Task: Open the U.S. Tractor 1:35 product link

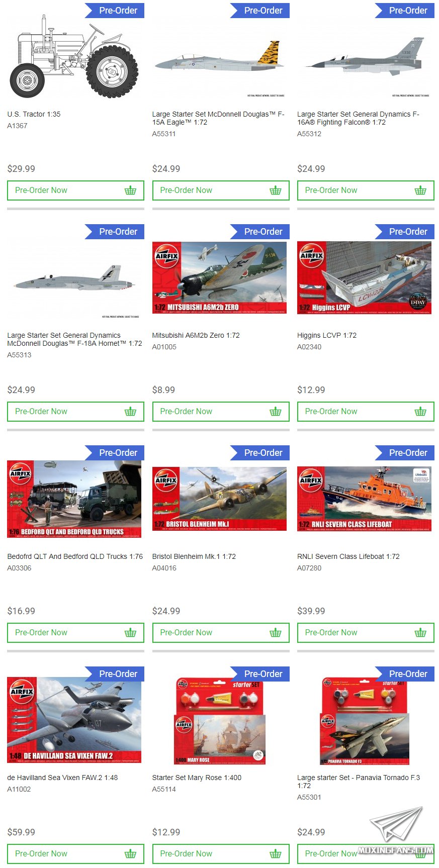Action: [34, 114]
